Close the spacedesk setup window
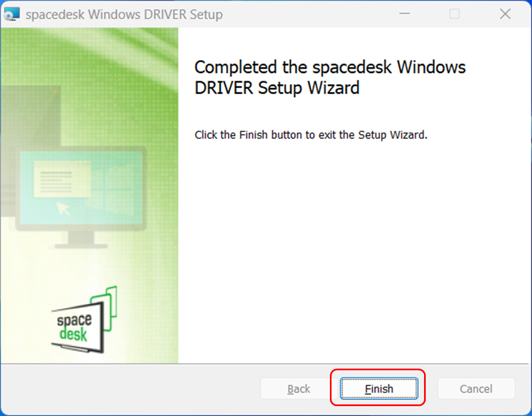 click(x=505, y=14)
